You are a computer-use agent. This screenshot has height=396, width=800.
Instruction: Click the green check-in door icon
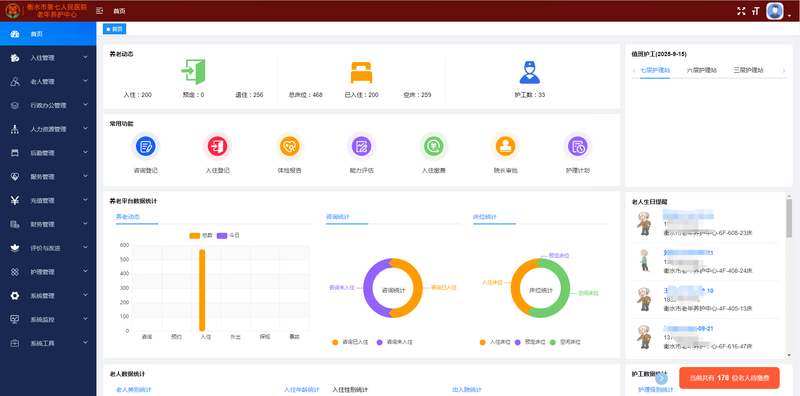193,71
